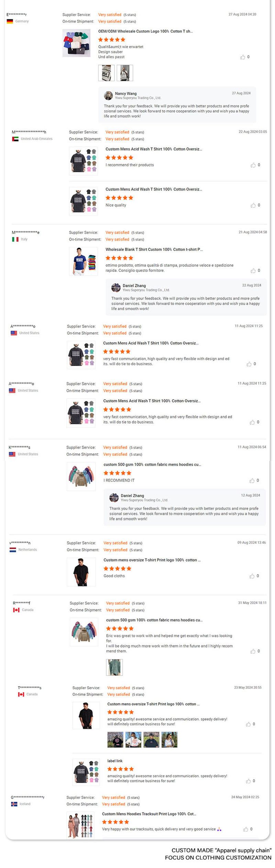The height and width of the screenshot is (868, 275).
Task: Like the "Nice quality" review
Action: [x=253, y=205]
